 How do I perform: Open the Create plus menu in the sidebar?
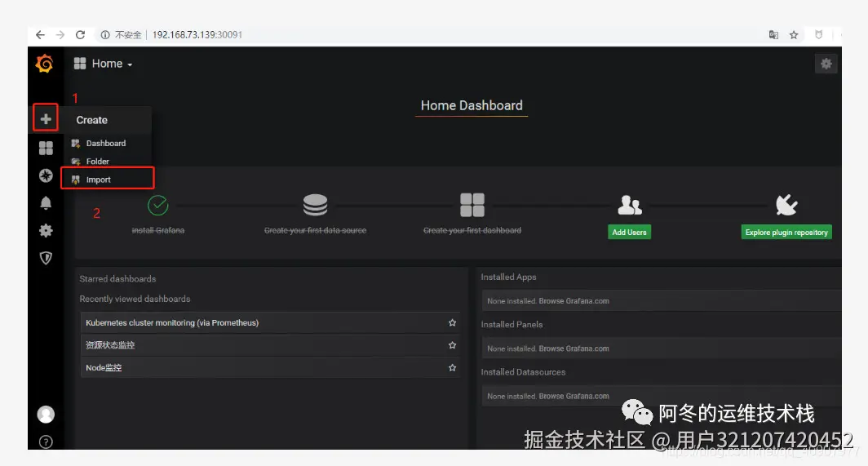46,118
